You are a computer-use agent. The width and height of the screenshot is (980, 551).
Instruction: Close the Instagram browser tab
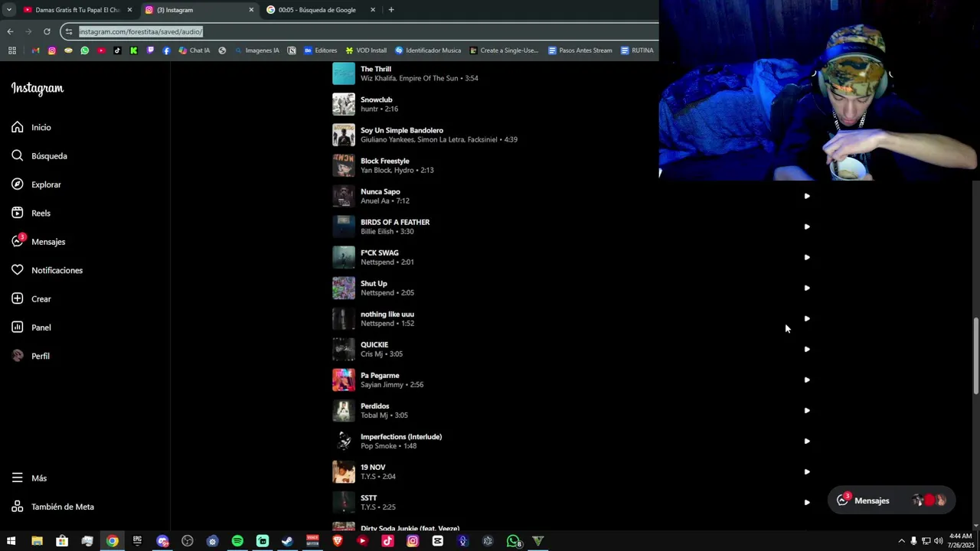[x=251, y=10]
